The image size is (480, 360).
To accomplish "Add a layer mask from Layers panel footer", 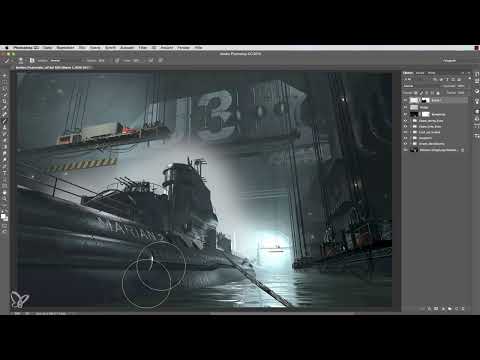I will 436,309.
